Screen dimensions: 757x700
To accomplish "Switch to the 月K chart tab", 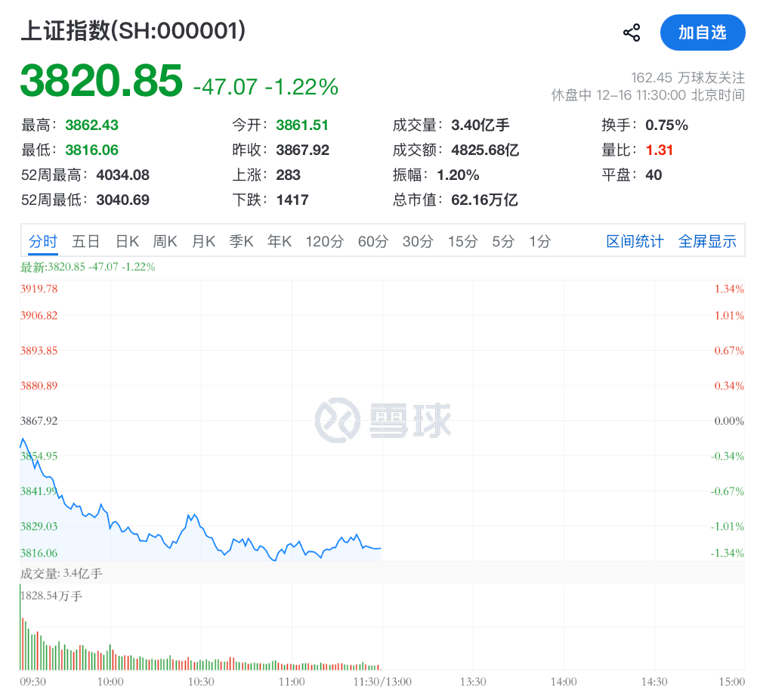I will [x=204, y=240].
